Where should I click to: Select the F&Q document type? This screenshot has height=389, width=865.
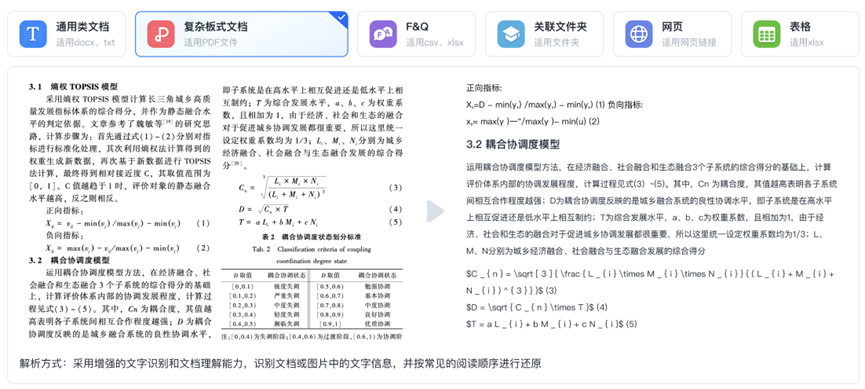point(417,34)
